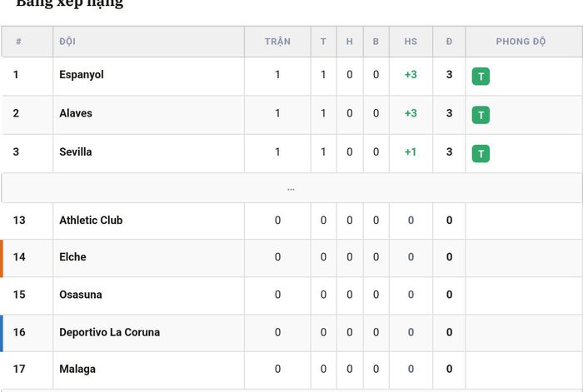This screenshot has width=583, height=392.
Task: Open the Sevilla team link
Action: point(76,151)
